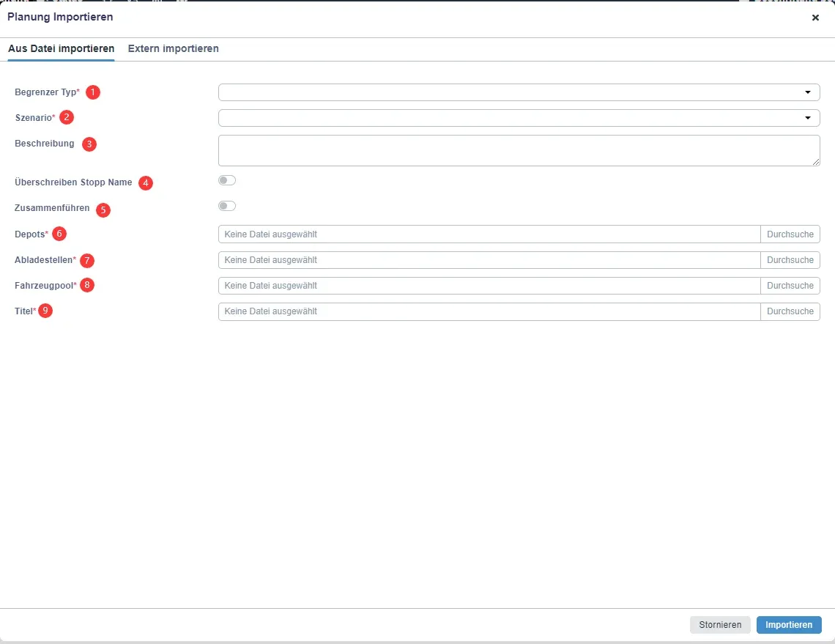Viewport: 835px width, 644px height.
Task: Expand the Szenario dropdown
Action: click(519, 118)
